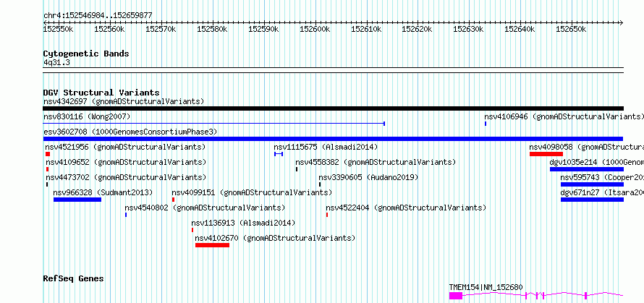644x303 pixels.
Task: Click the nsv4342697 black variant bar
Action: pos(333,108)
